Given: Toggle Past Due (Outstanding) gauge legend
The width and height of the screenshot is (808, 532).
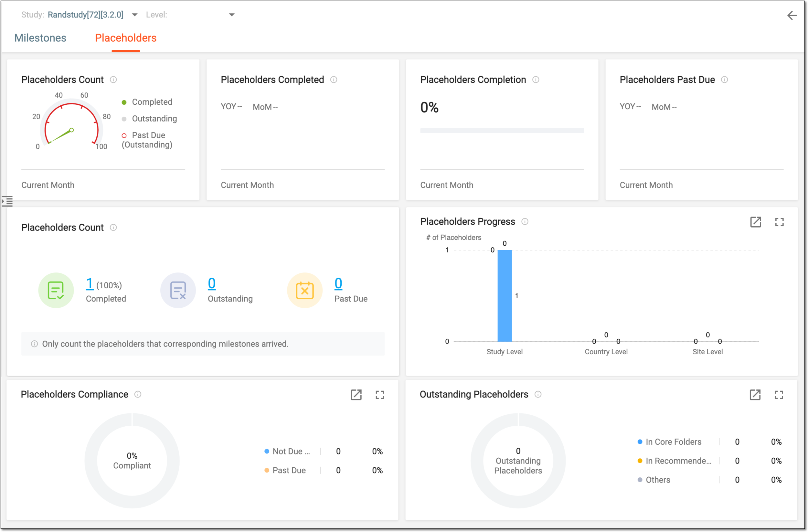Looking at the screenshot, I should click(x=147, y=140).
